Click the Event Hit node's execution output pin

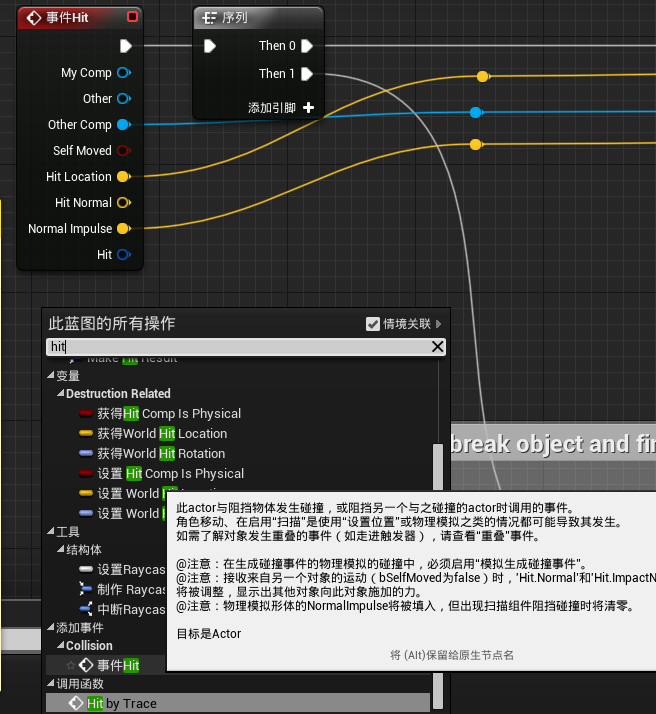(x=126, y=46)
